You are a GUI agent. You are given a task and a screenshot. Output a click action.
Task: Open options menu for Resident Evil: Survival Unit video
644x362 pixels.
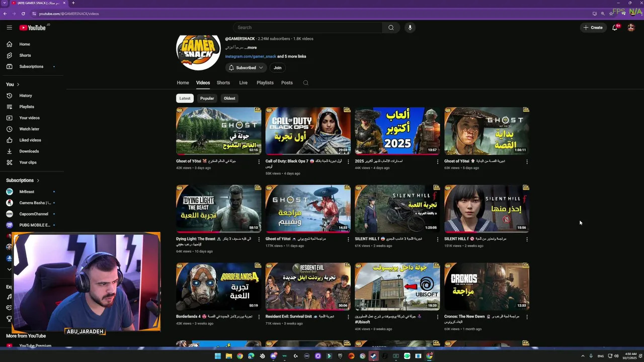point(348,317)
